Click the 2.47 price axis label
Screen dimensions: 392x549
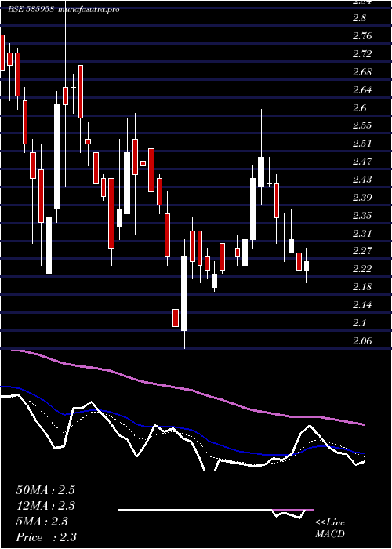click(361, 162)
